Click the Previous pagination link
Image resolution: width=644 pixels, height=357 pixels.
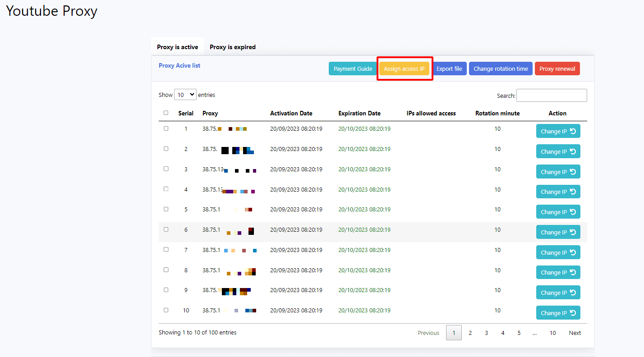pyautogui.click(x=428, y=333)
